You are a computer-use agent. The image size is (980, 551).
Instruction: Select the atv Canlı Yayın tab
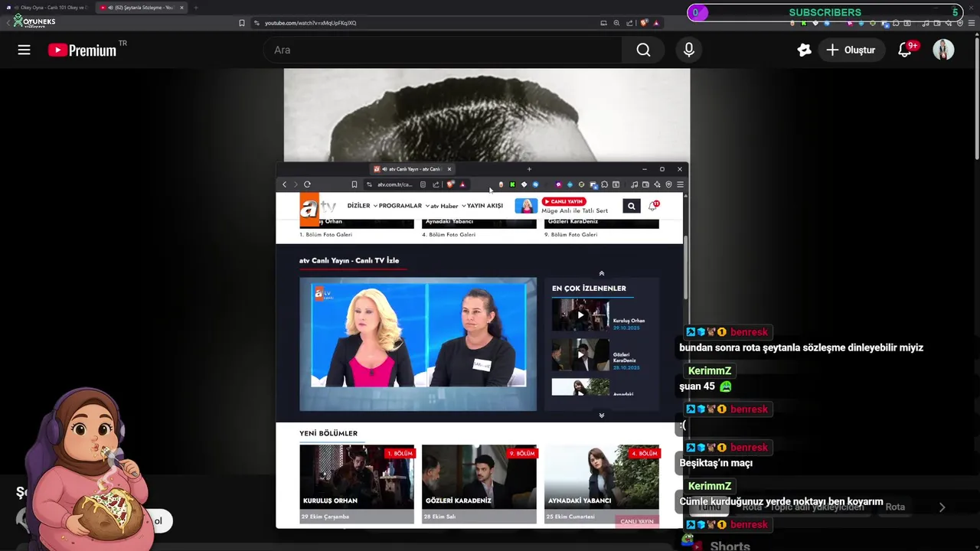click(x=413, y=169)
